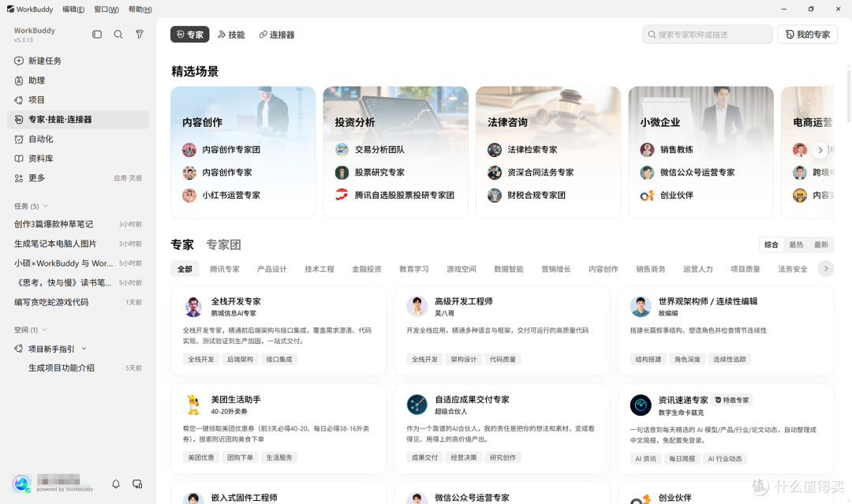This screenshot has height=504, width=852.
Task: Open 内容创作专家团 avatar in 内容创作 card
Action: point(189,149)
